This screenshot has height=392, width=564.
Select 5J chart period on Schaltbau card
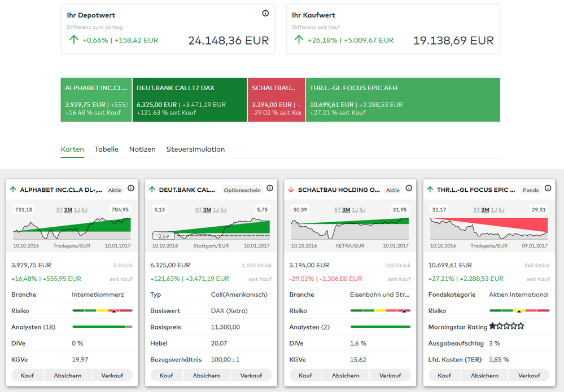click(362, 210)
